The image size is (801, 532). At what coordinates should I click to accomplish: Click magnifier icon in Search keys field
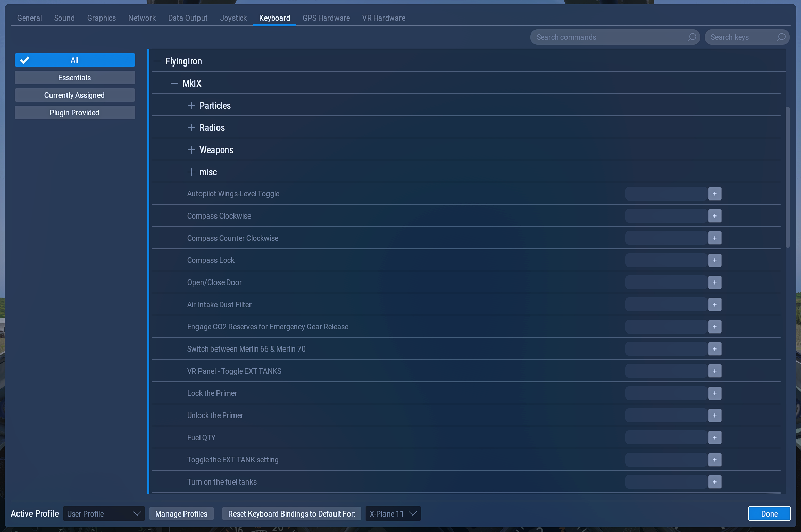point(781,37)
